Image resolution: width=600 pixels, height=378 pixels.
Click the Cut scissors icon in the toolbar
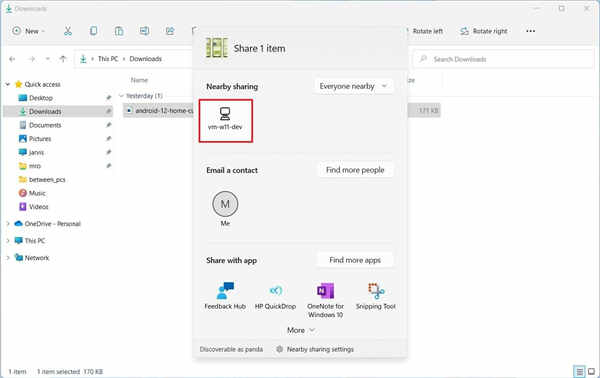(x=68, y=31)
